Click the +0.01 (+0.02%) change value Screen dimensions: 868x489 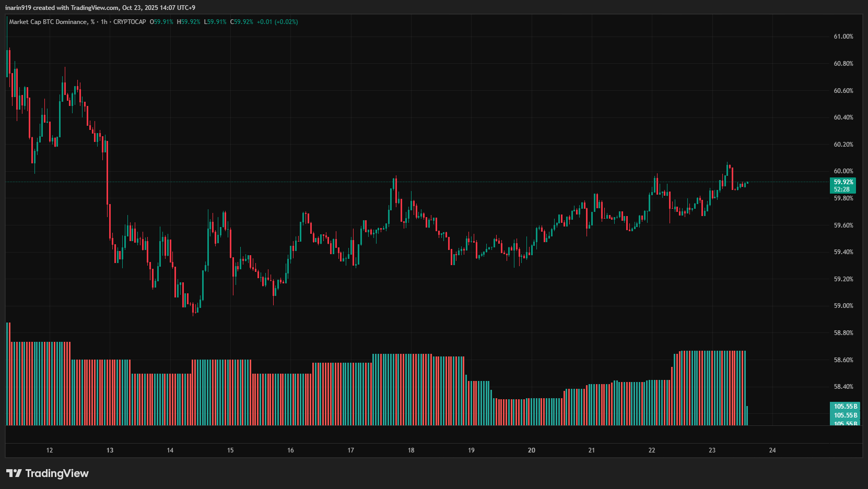277,22
